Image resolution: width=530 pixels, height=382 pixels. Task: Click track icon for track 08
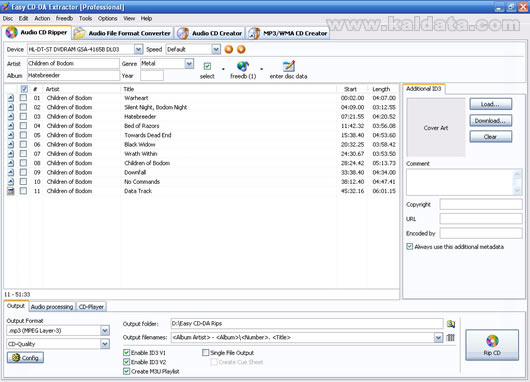coord(11,163)
